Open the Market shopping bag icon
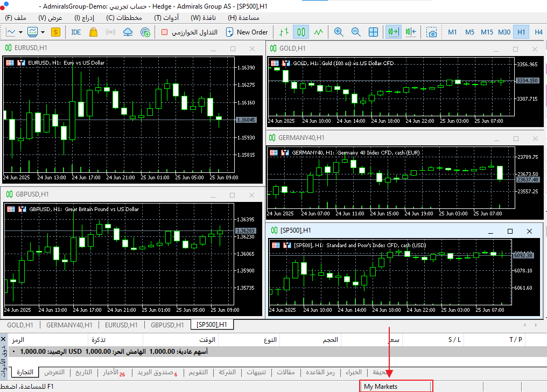The image size is (547, 392). (x=93, y=32)
